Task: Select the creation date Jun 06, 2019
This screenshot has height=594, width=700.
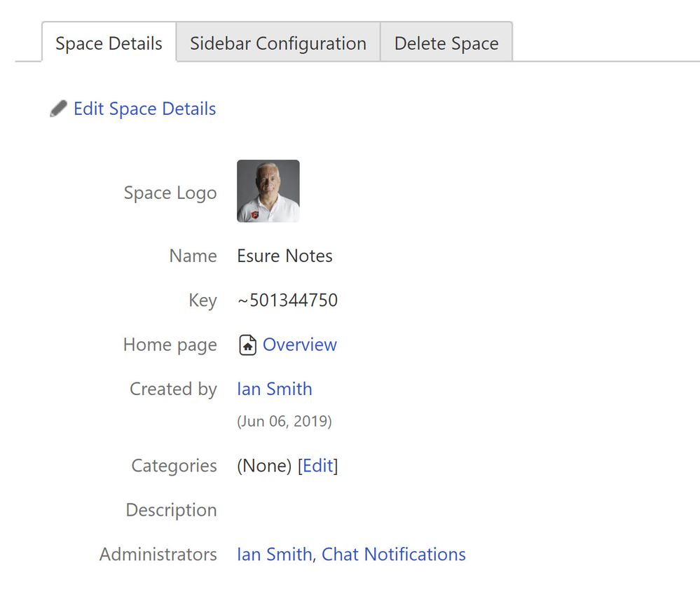Action: point(284,421)
